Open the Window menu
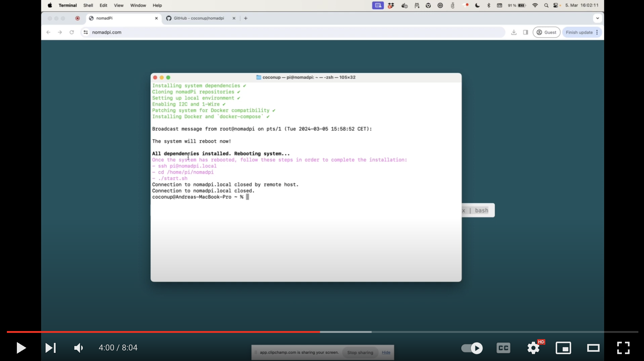644x361 pixels. pyautogui.click(x=138, y=5)
